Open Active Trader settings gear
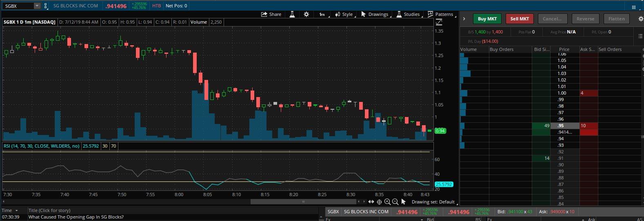644x221 pixels. (x=640, y=19)
